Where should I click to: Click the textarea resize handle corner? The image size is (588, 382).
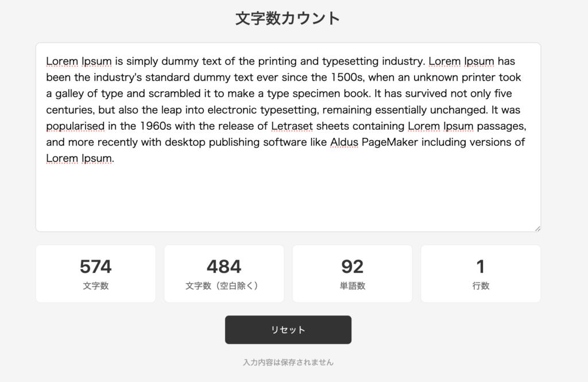537,228
